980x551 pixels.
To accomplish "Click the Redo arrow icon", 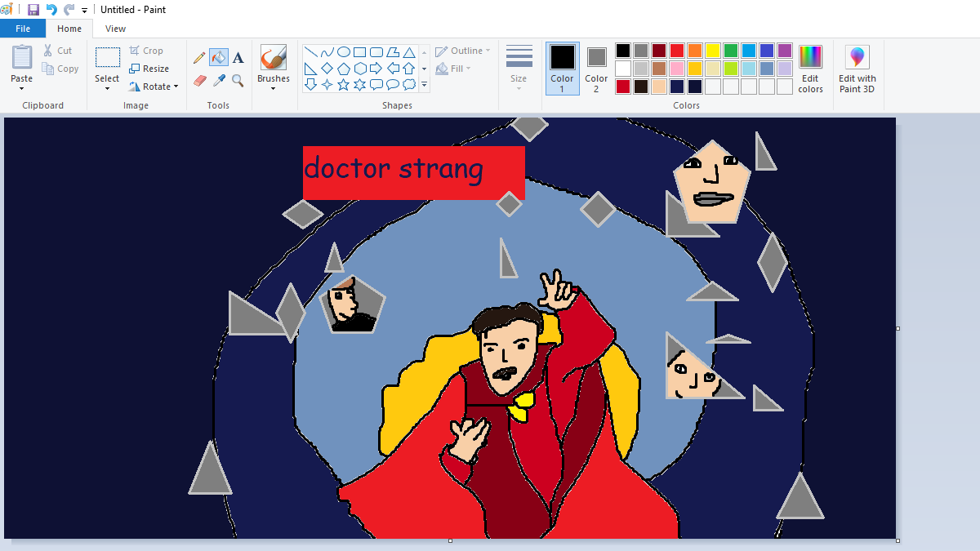I will [69, 10].
